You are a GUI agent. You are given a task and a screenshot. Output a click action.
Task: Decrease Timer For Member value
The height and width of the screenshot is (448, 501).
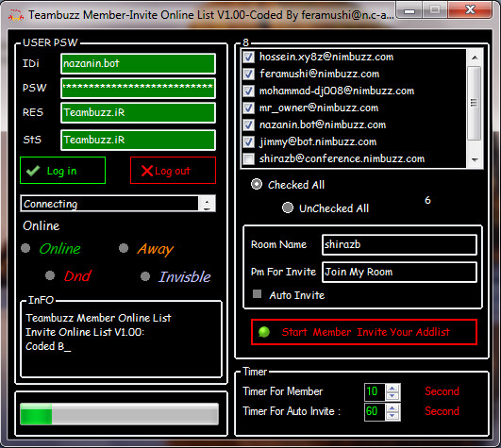pos(392,396)
